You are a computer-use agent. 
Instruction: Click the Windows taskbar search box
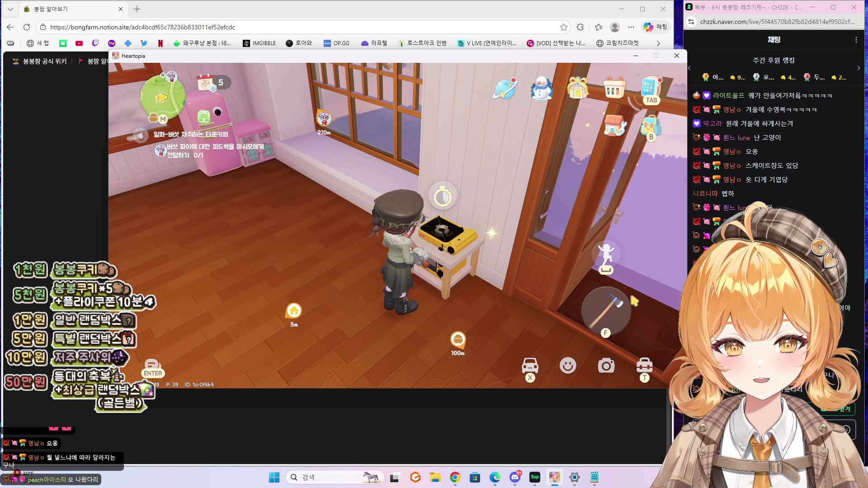335,477
